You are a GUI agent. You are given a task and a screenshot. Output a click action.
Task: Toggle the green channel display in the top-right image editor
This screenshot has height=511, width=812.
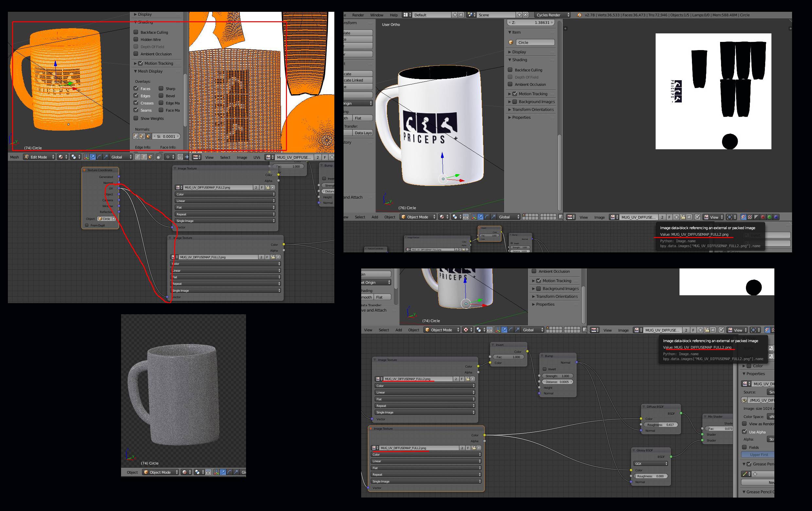pos(769,217)
